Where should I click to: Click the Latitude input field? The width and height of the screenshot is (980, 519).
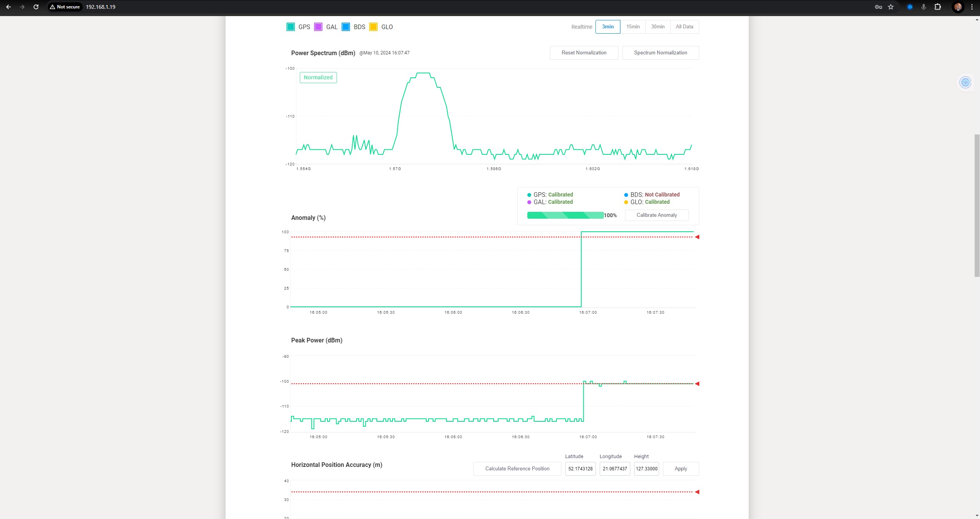pyautogui.click(x=580, y=469)
